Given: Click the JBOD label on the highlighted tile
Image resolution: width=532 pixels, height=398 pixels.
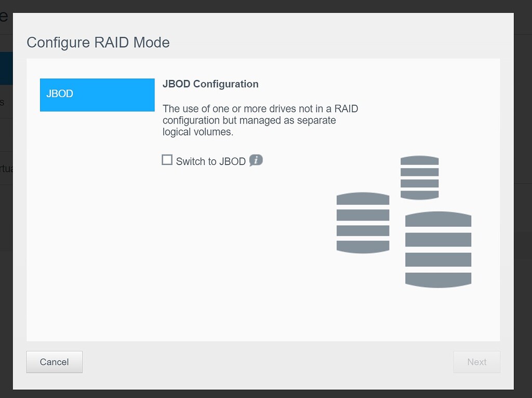Looking at the screenshot, I should [x=60, y=94].
